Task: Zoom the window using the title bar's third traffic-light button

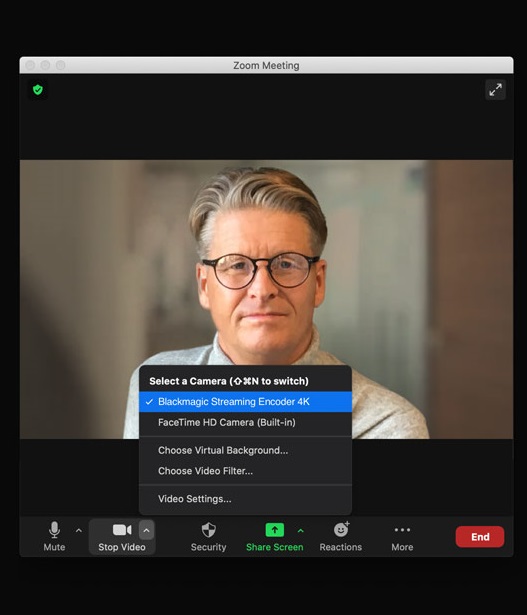Action: 60,65
